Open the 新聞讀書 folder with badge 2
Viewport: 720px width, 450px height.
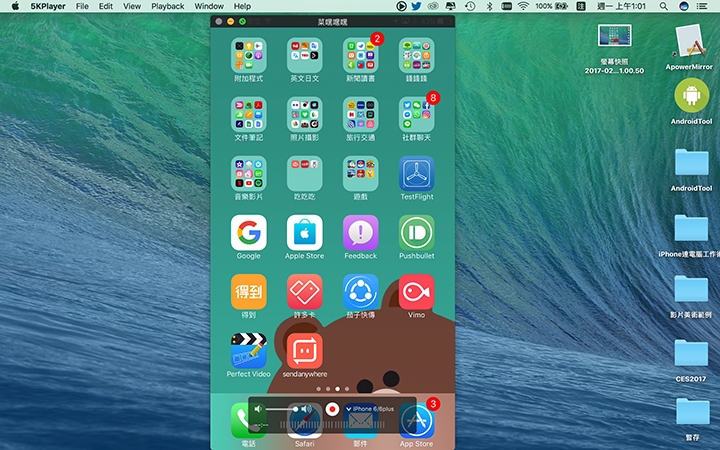pyautogui.click(x=360, y=56)
